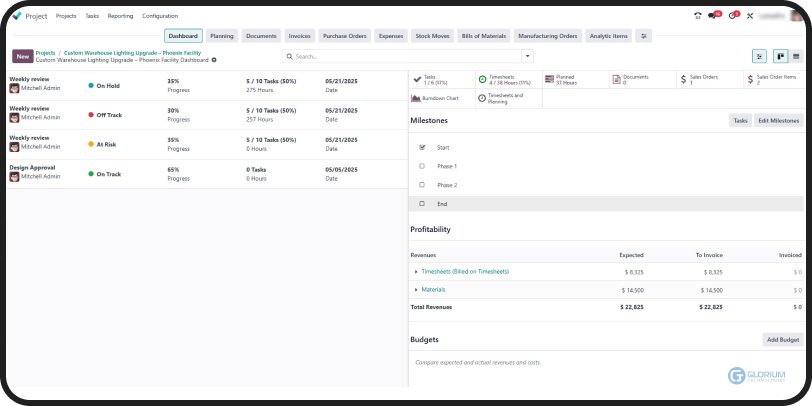Check the Phase 1 milestone checkbox
The width and height of the screenshot is (812, 406).
(x=422, y=166)
